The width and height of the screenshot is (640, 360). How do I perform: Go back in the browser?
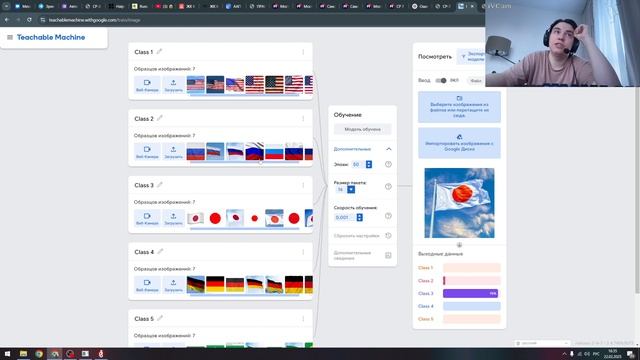(x=7, y=20)
